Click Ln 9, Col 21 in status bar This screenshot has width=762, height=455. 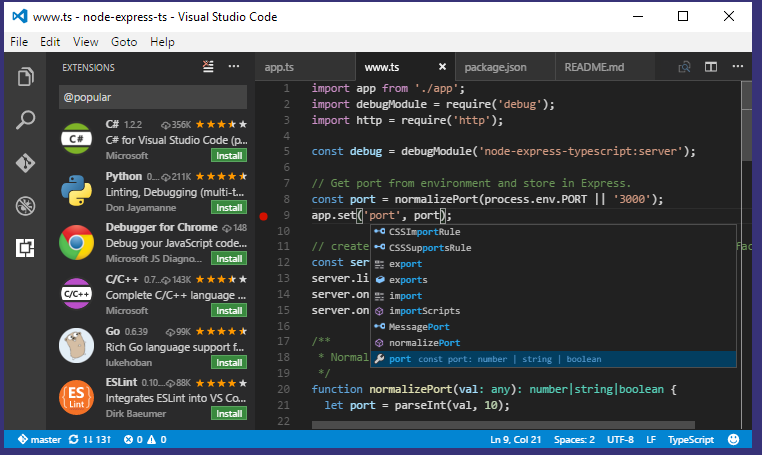click(x=515, y=439)
